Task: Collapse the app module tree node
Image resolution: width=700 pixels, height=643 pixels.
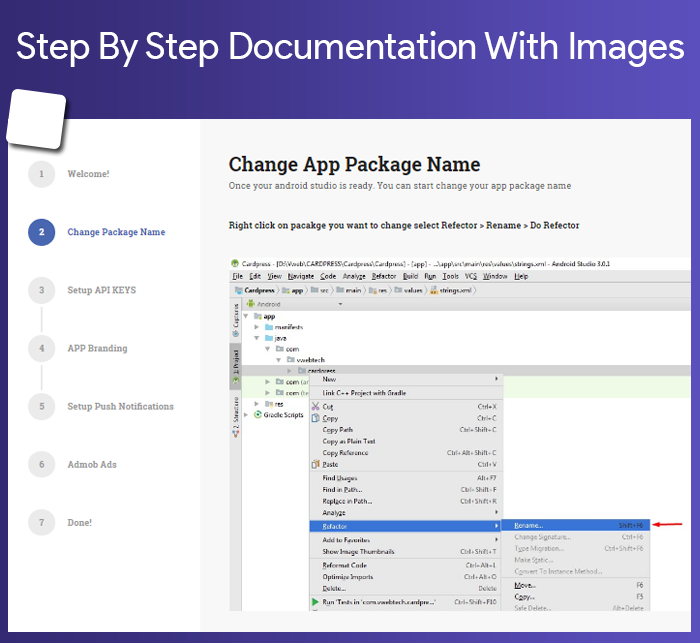Action: pos(246,316)
